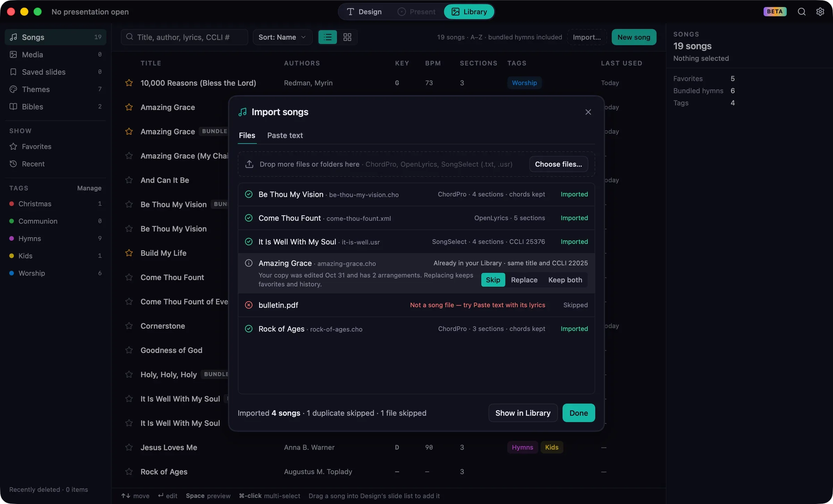The image size is (833, 504).
Task: Switch to the Paste text tab
Action: (285, 135)
